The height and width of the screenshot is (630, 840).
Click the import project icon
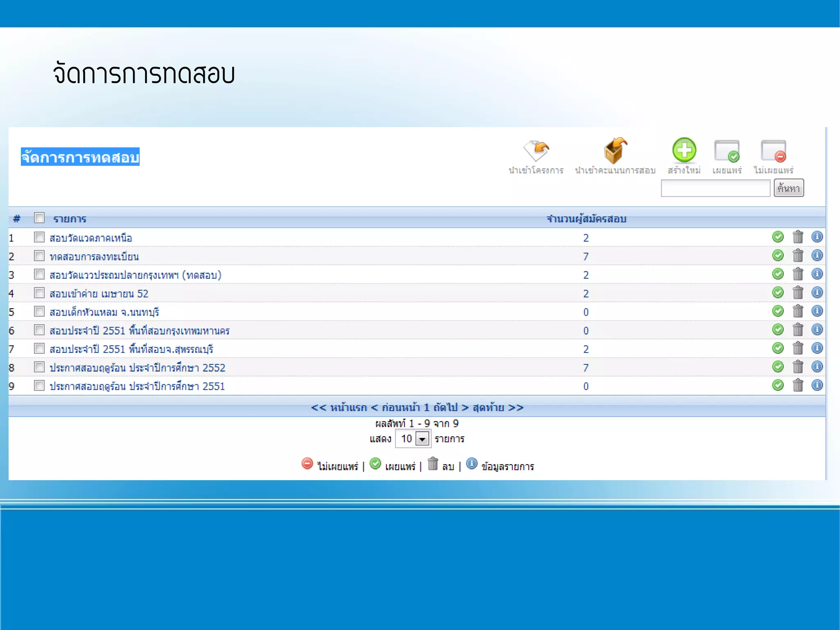click(536, 151)
